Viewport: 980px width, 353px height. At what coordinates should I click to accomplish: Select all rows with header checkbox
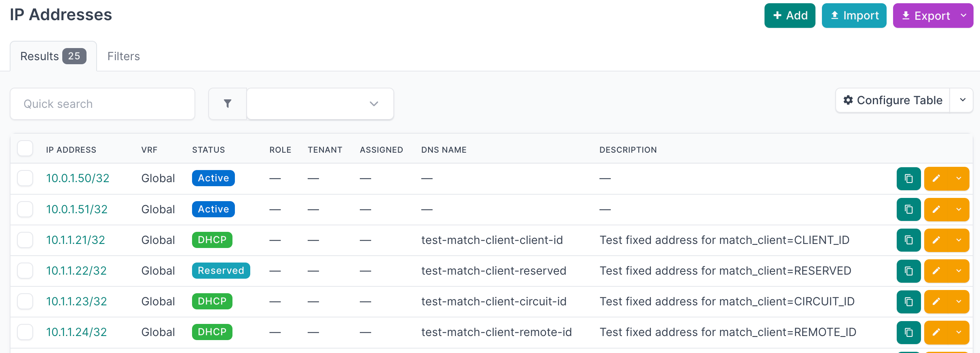click(x=25, y=148)
